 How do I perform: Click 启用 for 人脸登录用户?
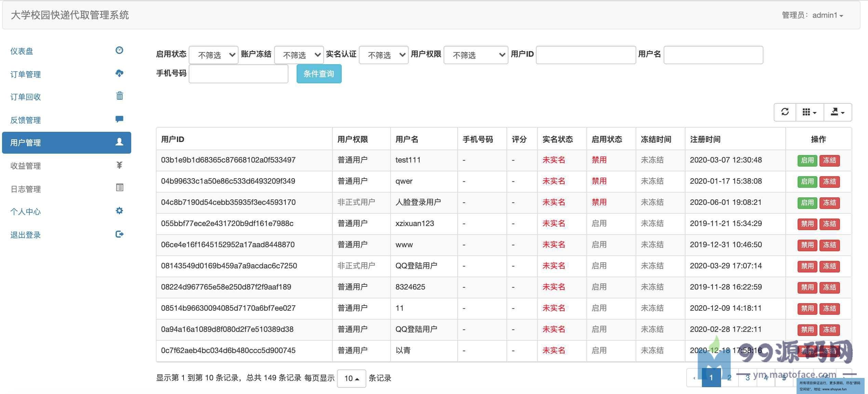807,203
